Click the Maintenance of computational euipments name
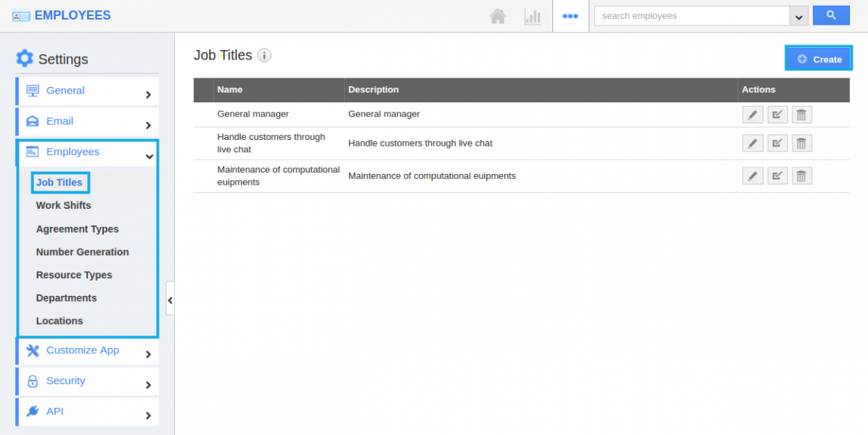The width and height of the screenshot is (868, 435). pyautogui.click(x=279, y=175)
